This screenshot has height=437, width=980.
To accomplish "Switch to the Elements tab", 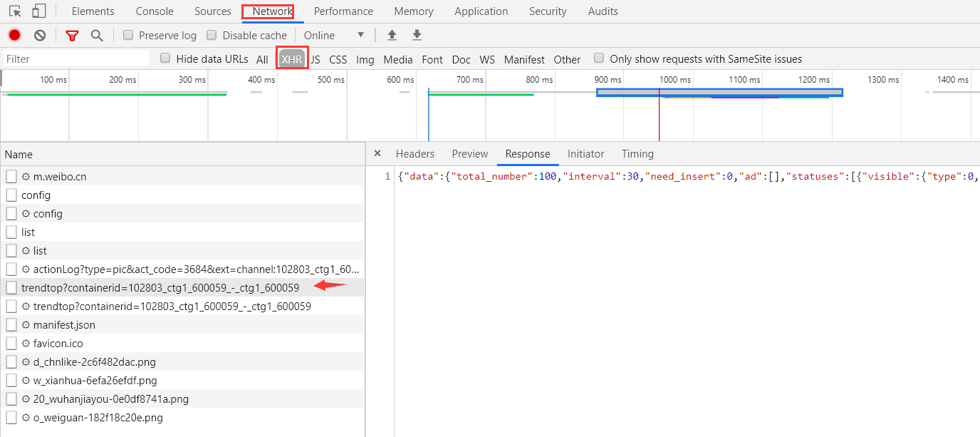I will (x=93, y=11).
